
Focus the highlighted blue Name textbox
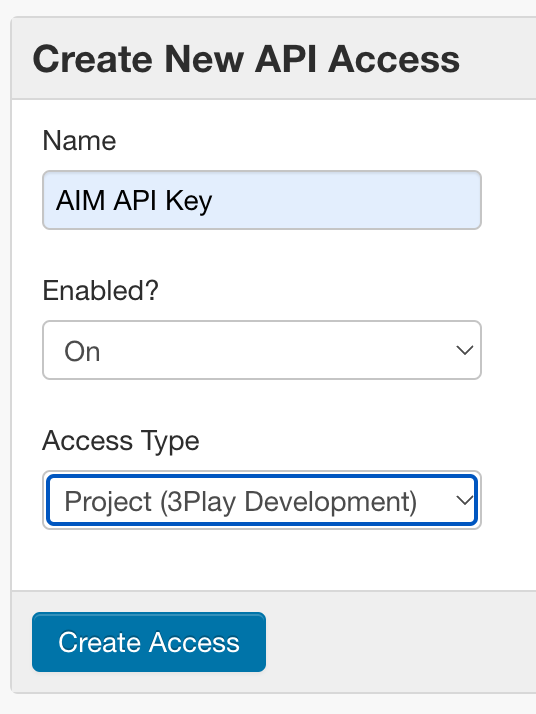tap(262, 200)
